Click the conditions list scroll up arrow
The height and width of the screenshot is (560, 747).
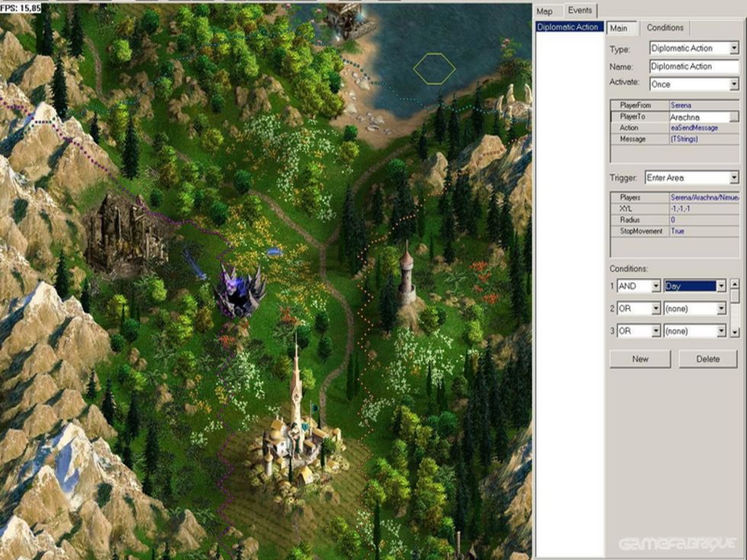(735, 283)
